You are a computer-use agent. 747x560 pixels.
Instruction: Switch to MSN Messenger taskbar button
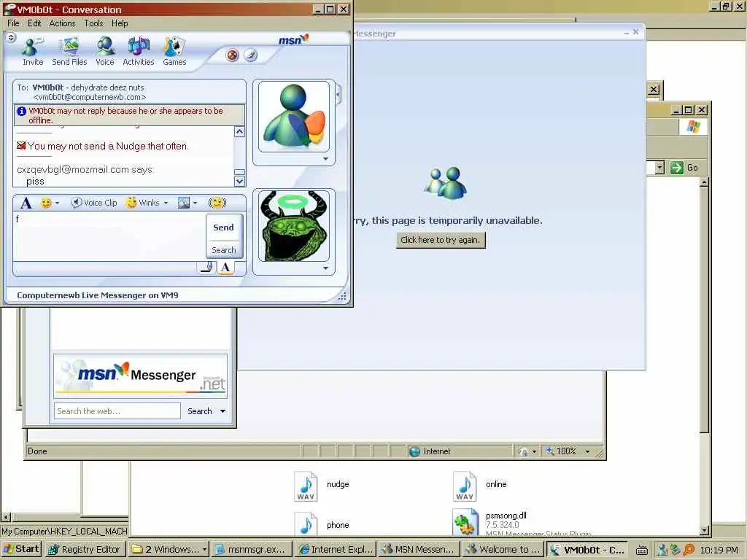pyautogui.click(x=419, y=550)
